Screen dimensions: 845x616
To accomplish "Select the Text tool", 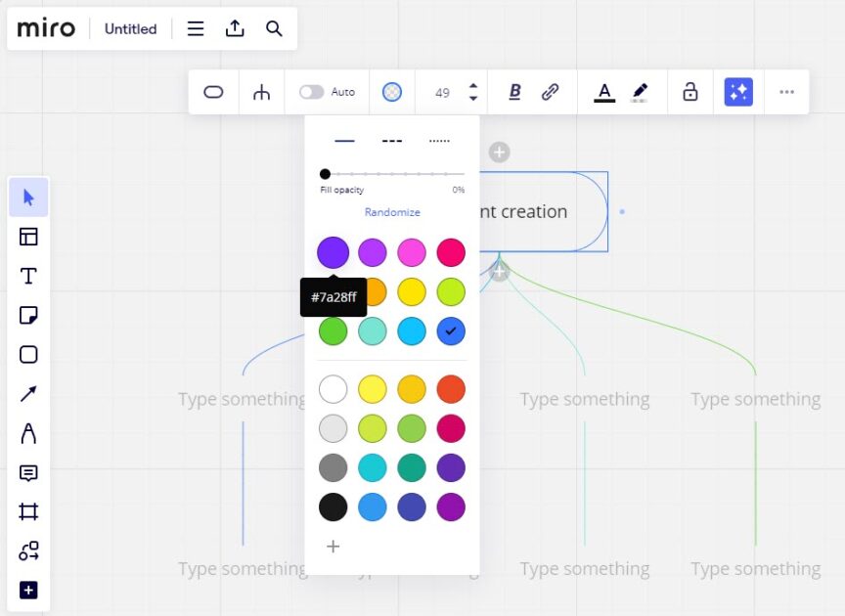I will (28, 275).
